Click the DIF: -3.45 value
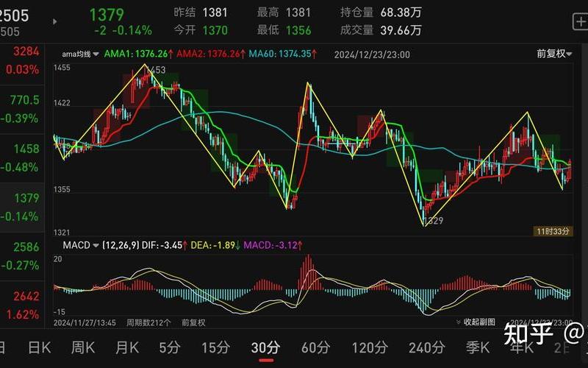The width and height of the screenshot is (588, 368). (x=165, y=246)
